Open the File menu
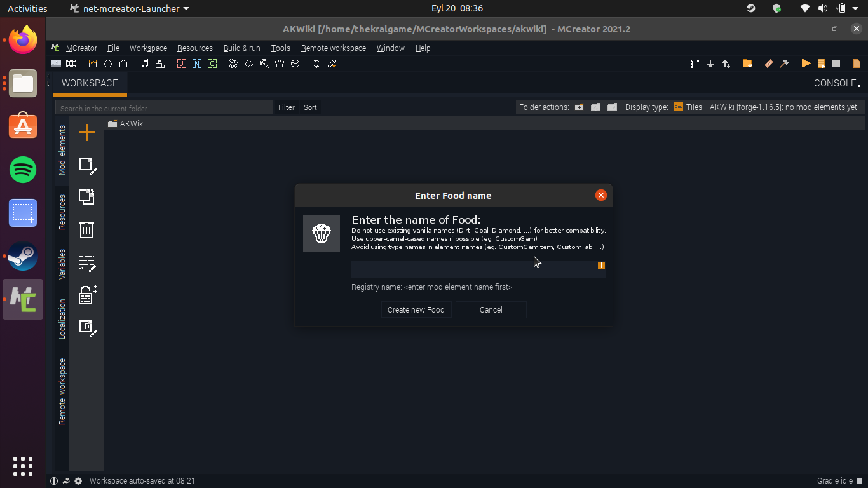The width and height of the screenshot is (868, 488). (x=113, y=48)
